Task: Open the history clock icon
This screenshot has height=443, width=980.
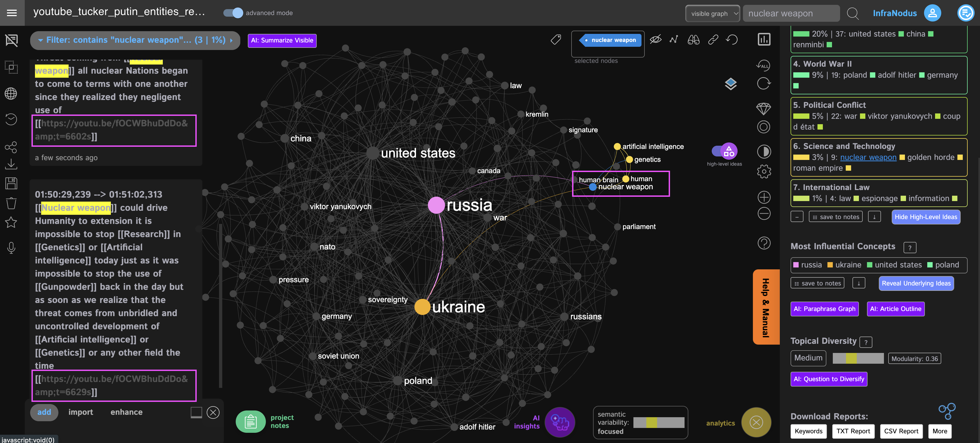Action: click(11, 119)
